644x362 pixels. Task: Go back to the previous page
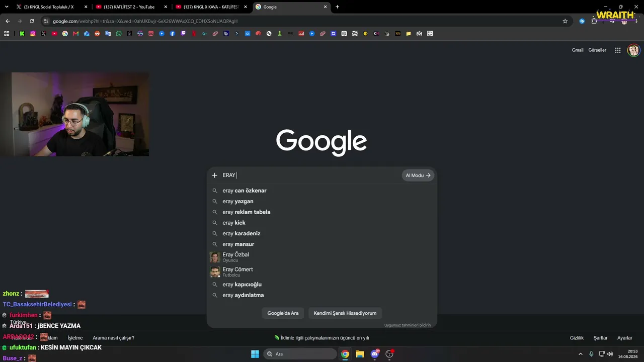tap(8, 21)
